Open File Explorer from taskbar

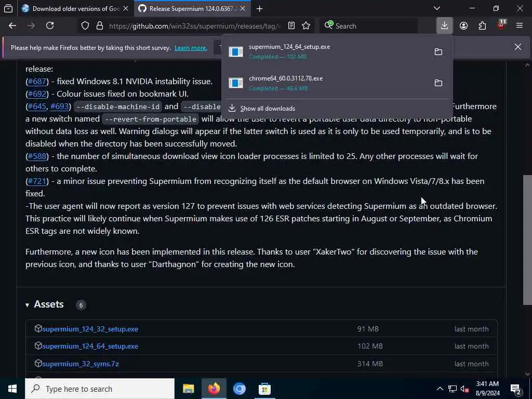click(188, 389)
